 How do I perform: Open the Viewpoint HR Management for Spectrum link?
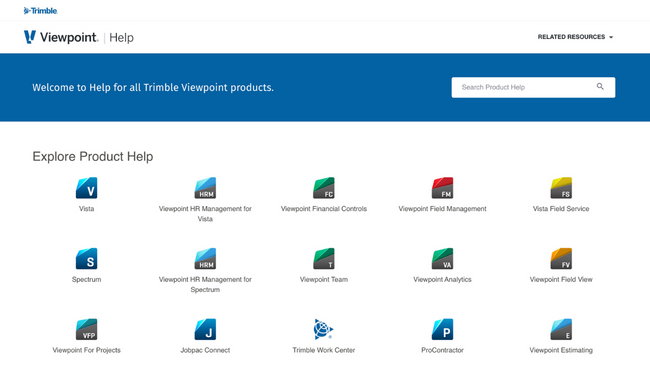[205, 285]
